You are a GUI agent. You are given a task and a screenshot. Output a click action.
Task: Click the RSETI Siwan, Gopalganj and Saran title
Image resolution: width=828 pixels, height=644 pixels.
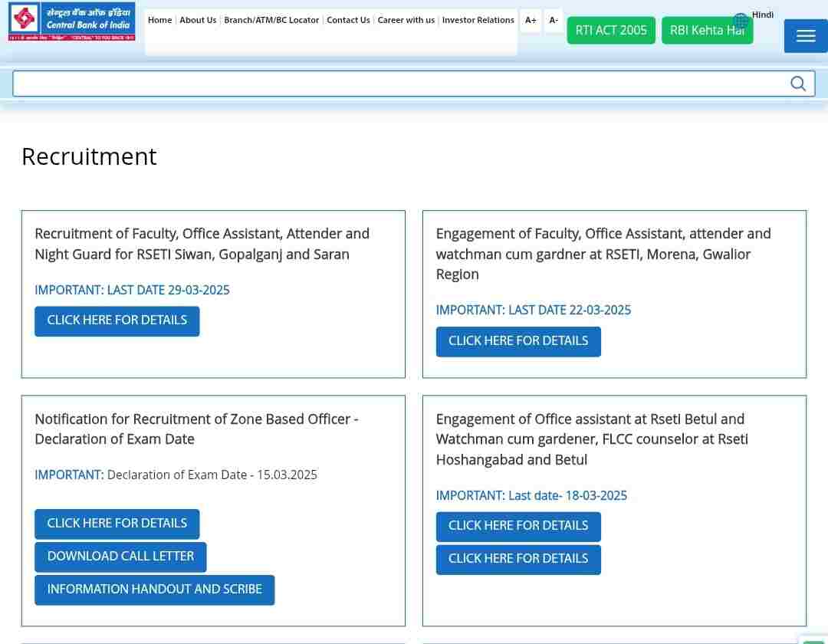[x=202, y=244]
